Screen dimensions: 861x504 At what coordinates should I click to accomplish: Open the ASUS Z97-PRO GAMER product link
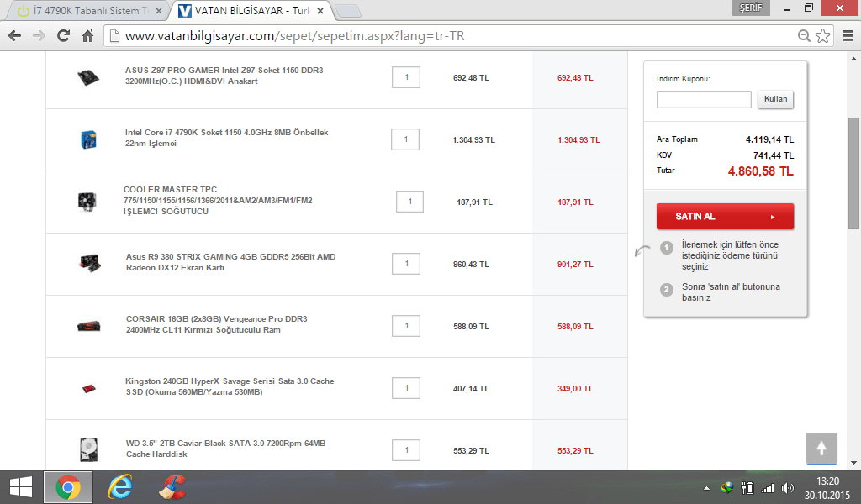(224, 76)
